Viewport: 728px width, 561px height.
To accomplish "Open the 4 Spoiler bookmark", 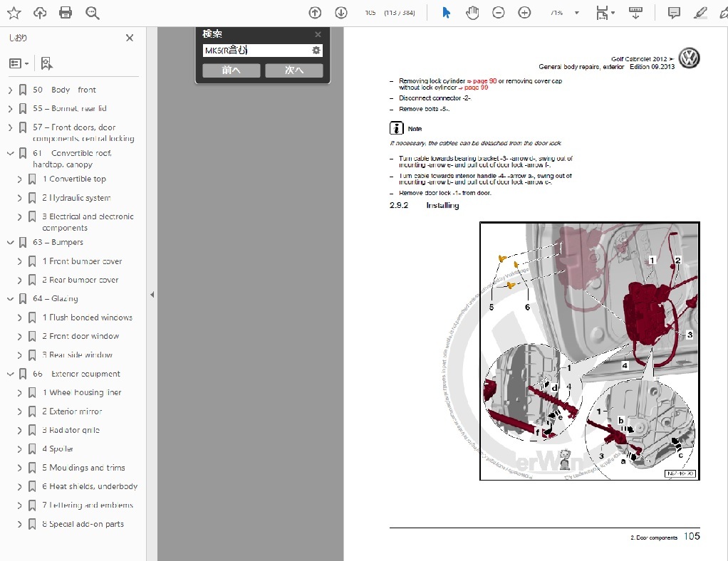I will [58, 449].
